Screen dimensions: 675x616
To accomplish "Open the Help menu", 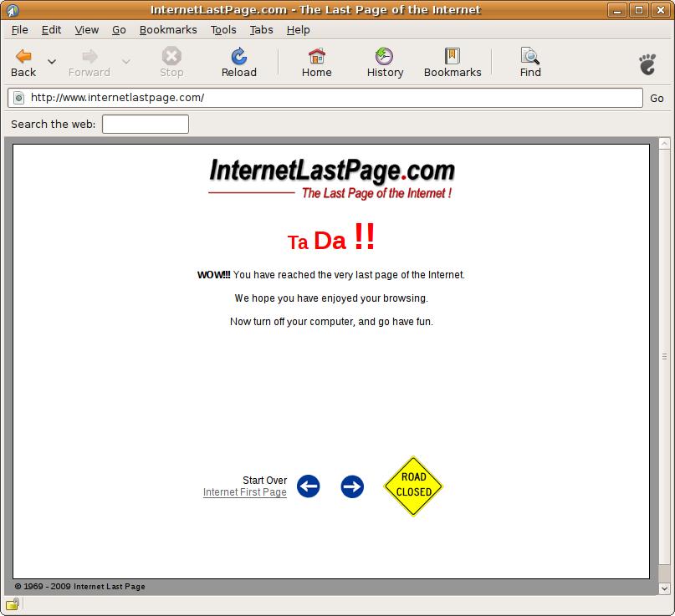I will pos(299,30).
